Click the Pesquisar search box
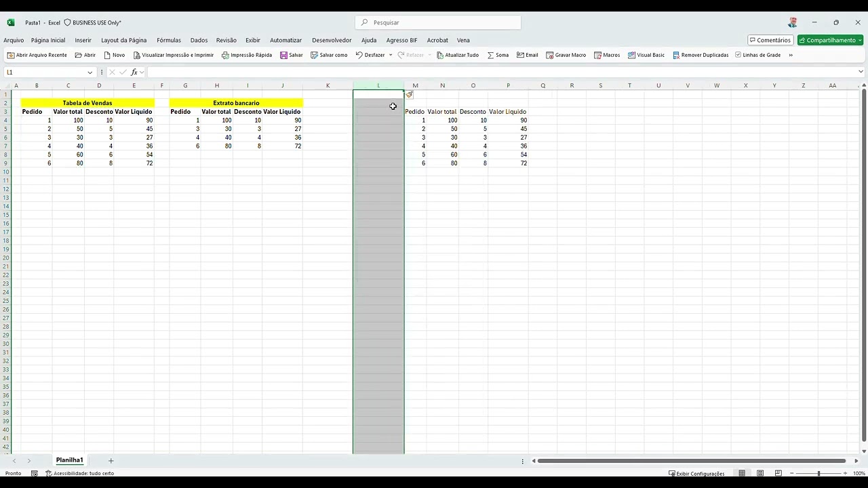Image resolution: width=868 pixels, height=488 pixels. [438, 22]
